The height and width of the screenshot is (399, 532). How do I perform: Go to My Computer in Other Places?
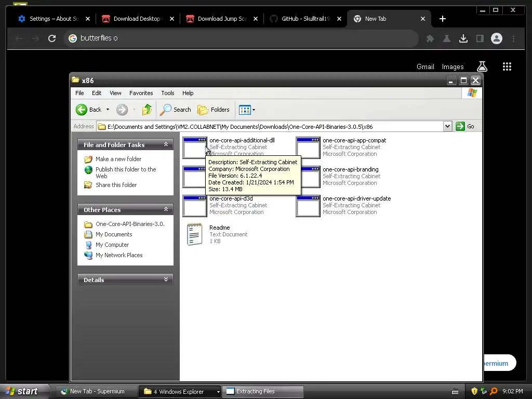pos(112,245)
